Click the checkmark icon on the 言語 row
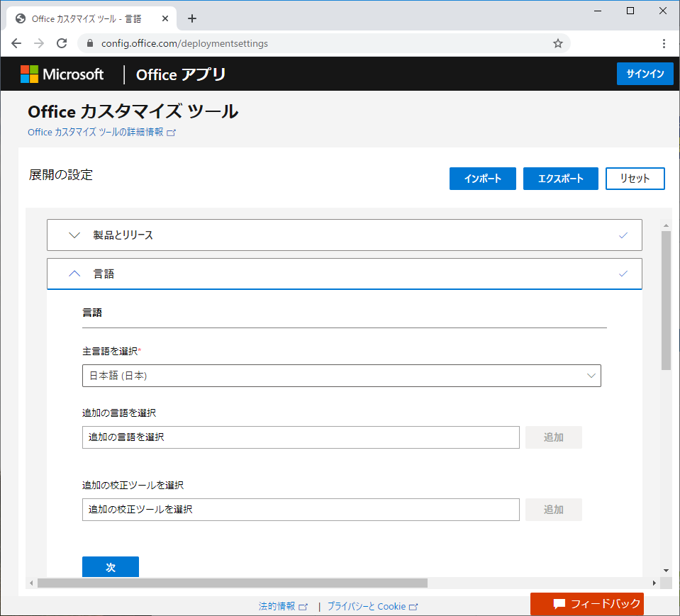 623,274
